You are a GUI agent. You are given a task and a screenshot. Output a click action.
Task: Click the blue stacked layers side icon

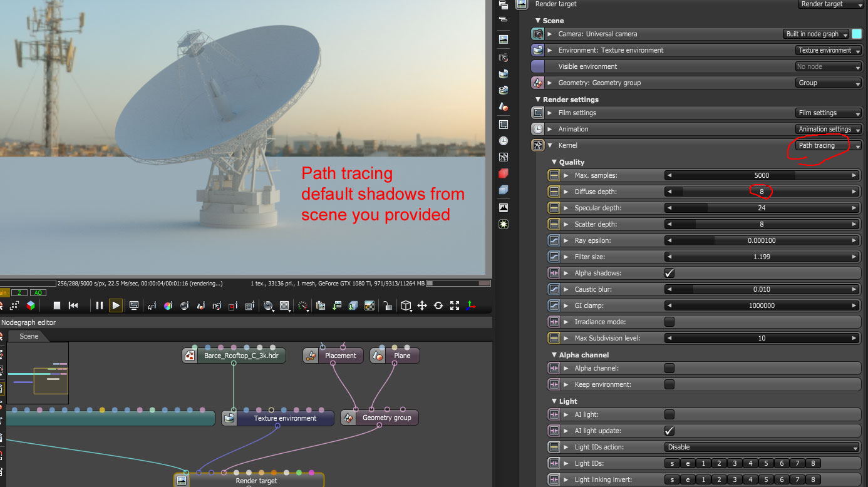coord(504,190)
